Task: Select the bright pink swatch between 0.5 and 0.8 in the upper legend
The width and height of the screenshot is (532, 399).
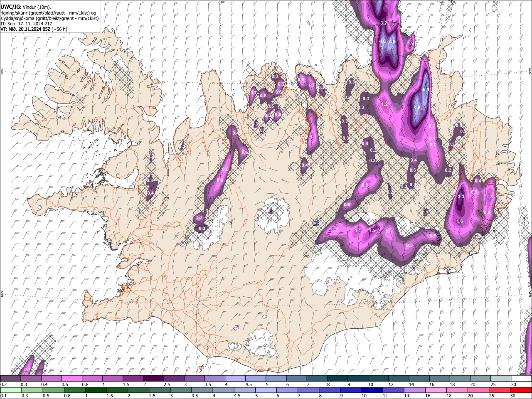Action: tap(71, 379)
